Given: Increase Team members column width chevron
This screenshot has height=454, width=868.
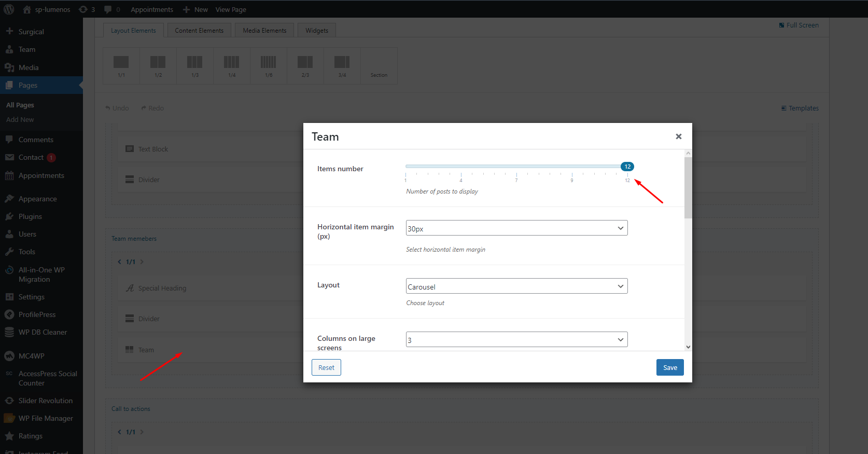Looking at the screenshot, I should [142, 262].
